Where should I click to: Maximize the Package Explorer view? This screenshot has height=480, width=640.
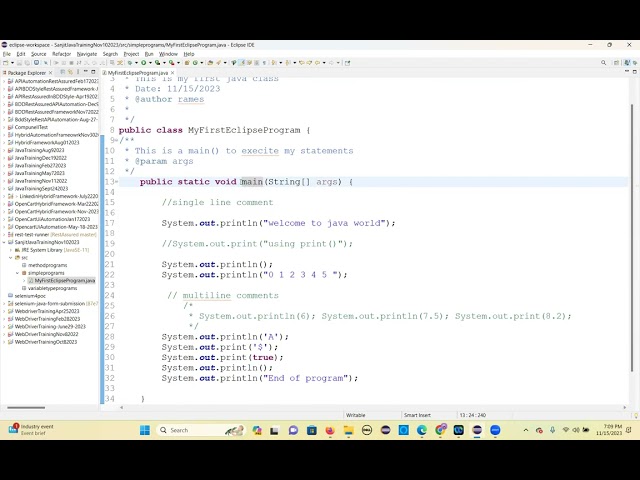93,72
